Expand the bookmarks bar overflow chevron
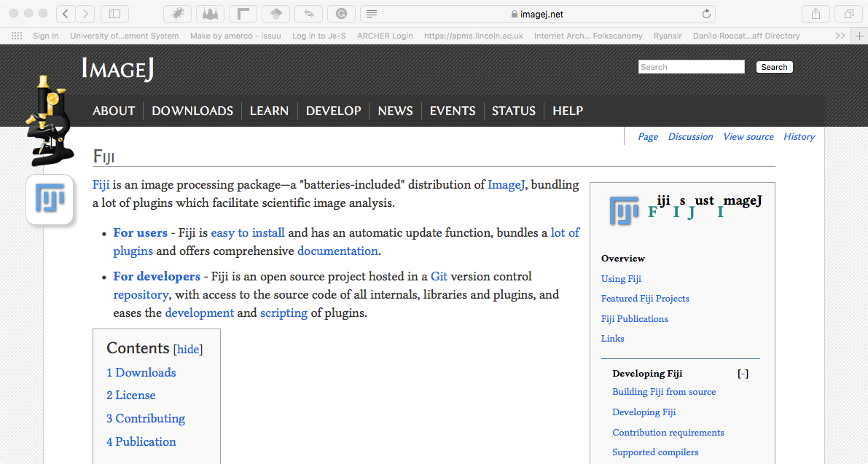This screenshot has width=868, height=464. (x=840, y=36)
